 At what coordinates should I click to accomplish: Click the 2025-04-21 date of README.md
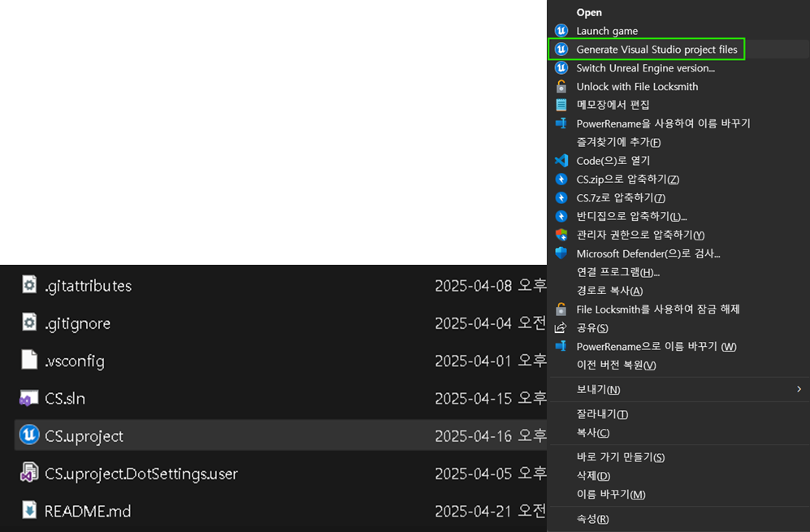[x=473, y=511]
